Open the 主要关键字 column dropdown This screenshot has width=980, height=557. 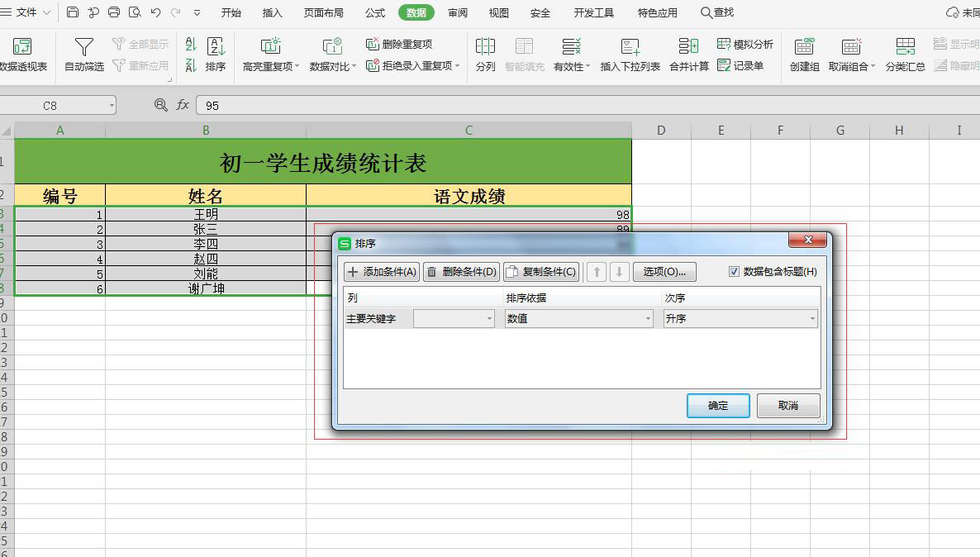(x=454, y=319)
